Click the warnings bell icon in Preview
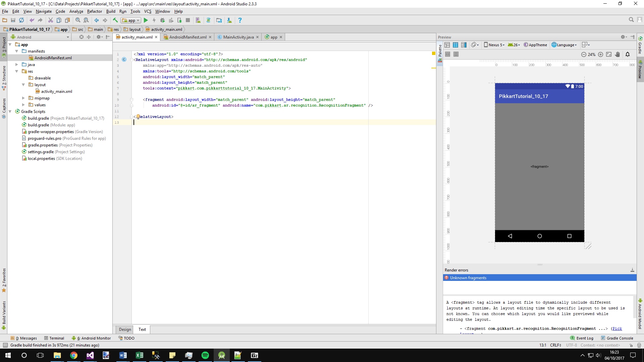644x362 pixels. pyautogui.click(x=628, y=54)
